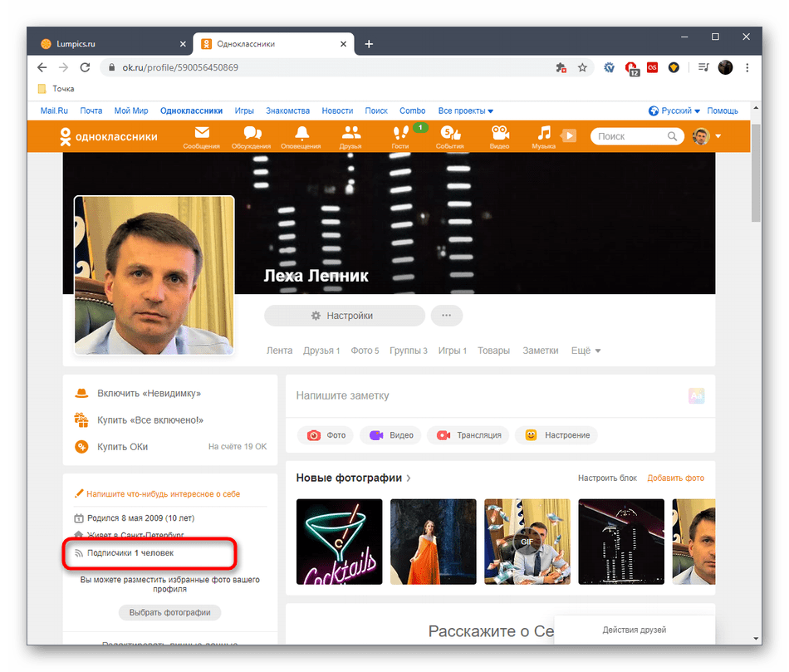
Task: Open the Видео icon in orange toolbar
Action: (498, 135)
